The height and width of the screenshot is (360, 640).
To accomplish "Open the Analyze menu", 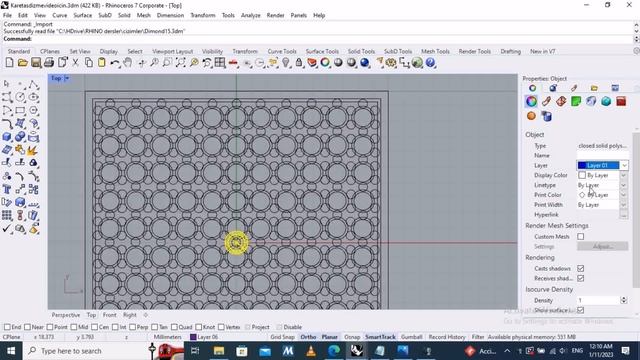I will click(x=251, y=15).
